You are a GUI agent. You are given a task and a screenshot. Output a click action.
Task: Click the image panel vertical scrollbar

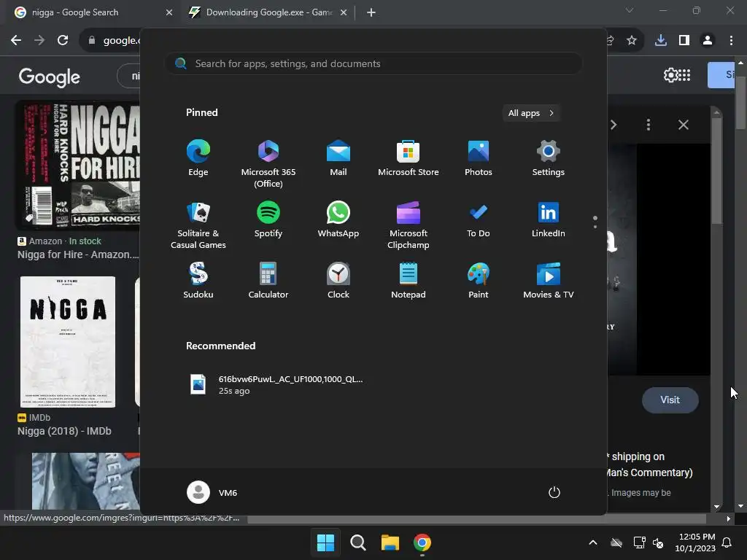coord(716,171)
